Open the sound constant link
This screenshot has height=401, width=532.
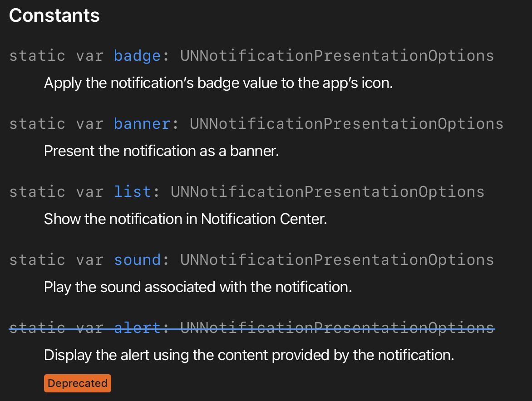pyautogui.click(x=137, y=260)
